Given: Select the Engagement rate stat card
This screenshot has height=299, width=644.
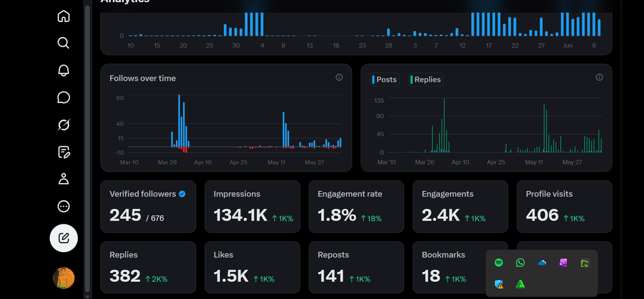Looking at the screenshot, I should (x=356, y=207).
